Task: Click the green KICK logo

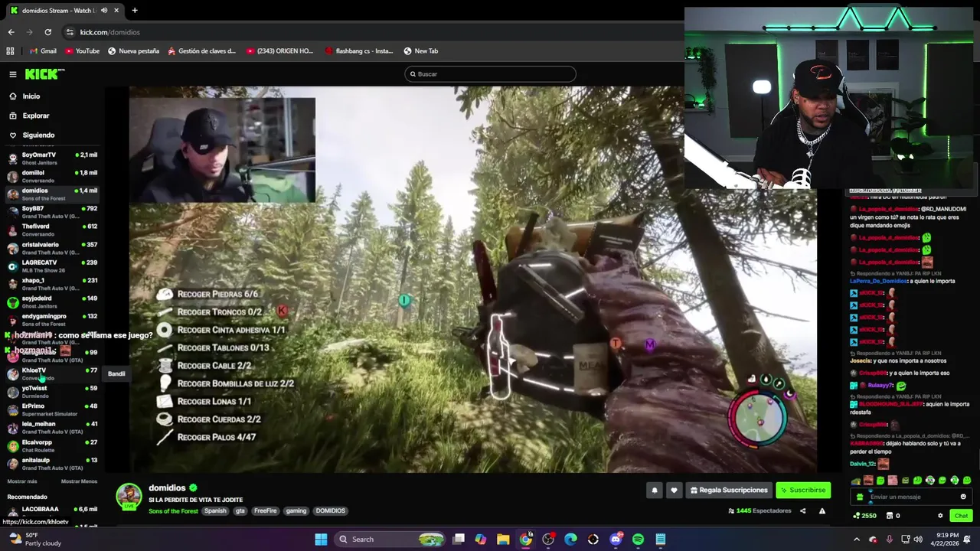Action: 44,74
